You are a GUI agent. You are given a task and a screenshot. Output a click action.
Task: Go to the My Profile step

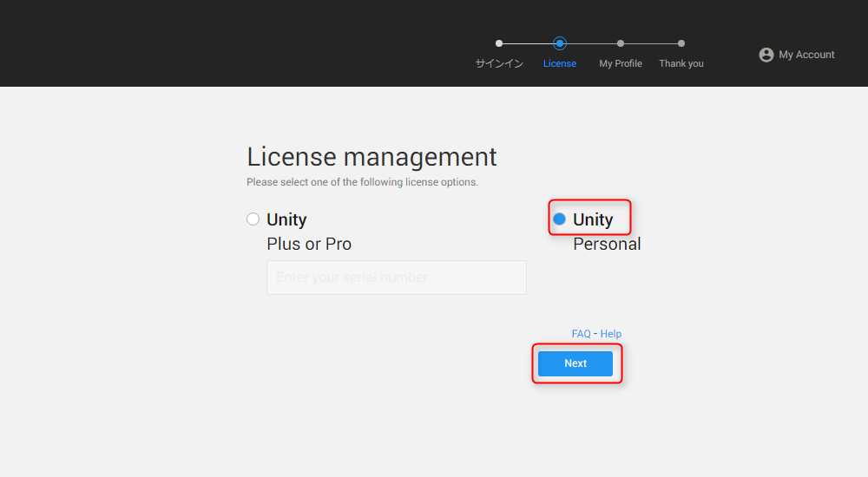point(621,63)
